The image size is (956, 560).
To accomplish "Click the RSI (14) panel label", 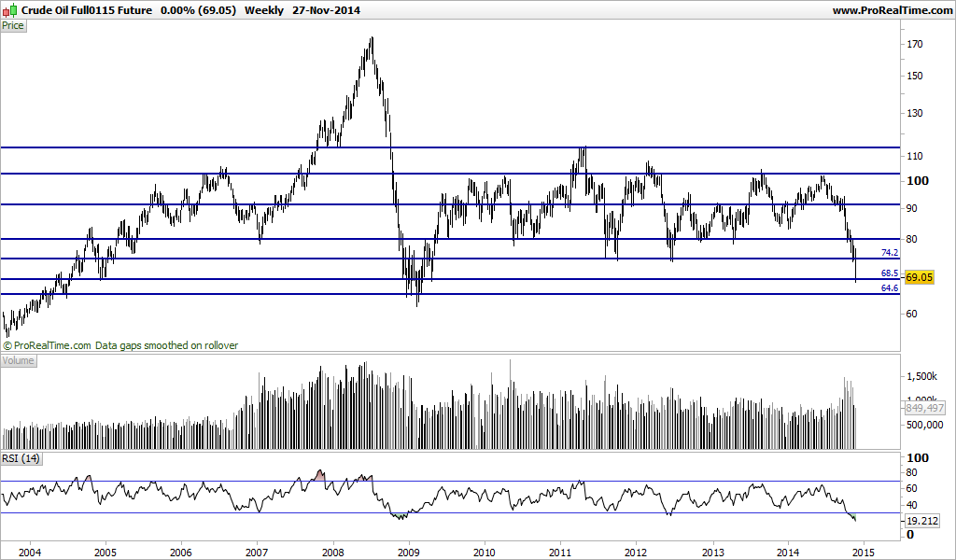I will tap(21, 458).
